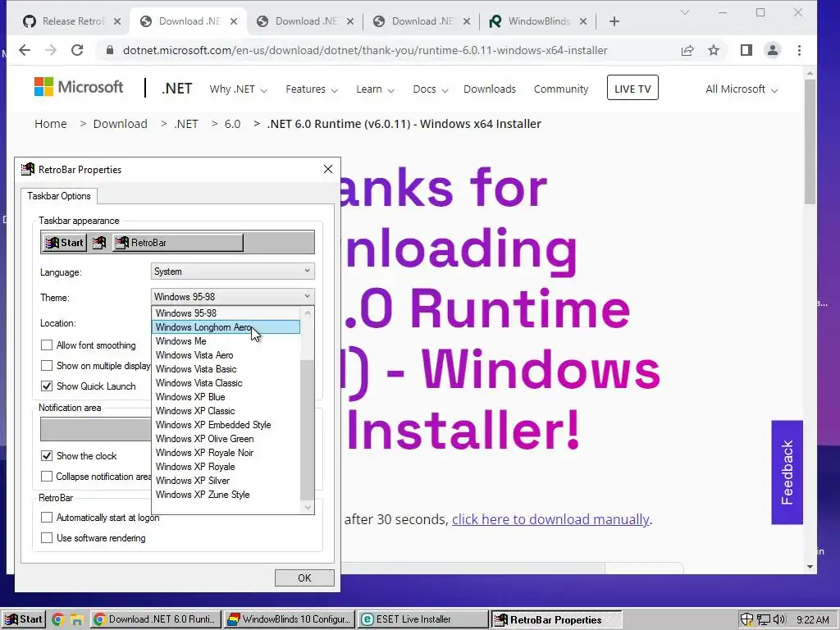
Task: Choose Windows Vista Aero theme
Action: click(x=226, y=354)
